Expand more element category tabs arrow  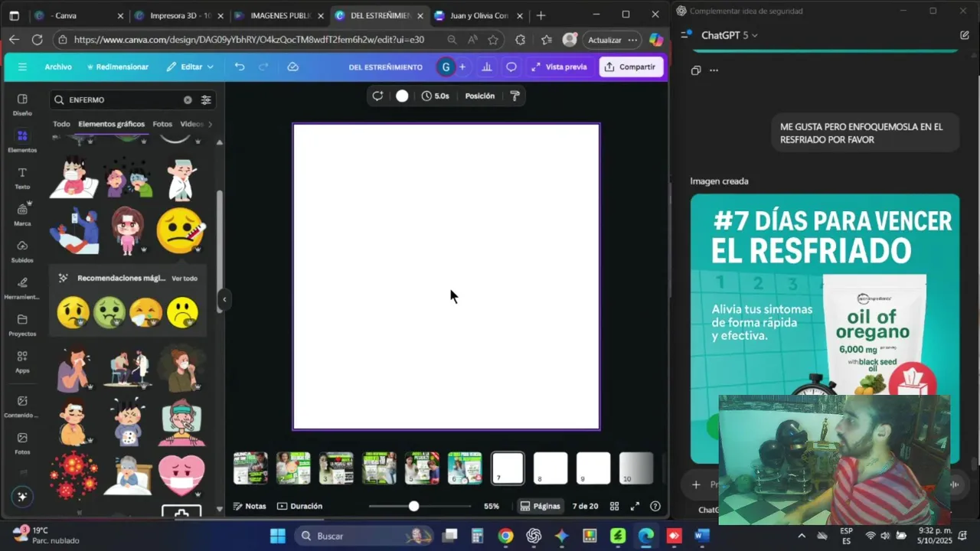210,124
